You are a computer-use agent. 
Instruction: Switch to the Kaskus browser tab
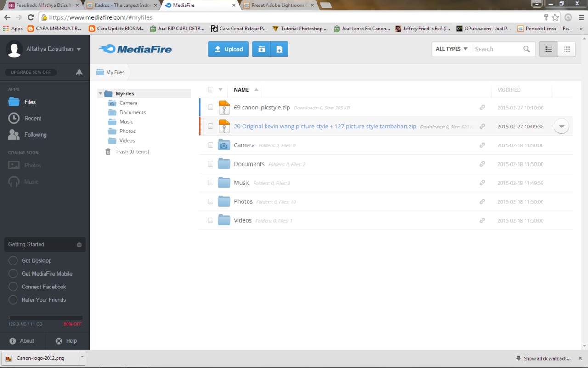[x=121, y=6]
